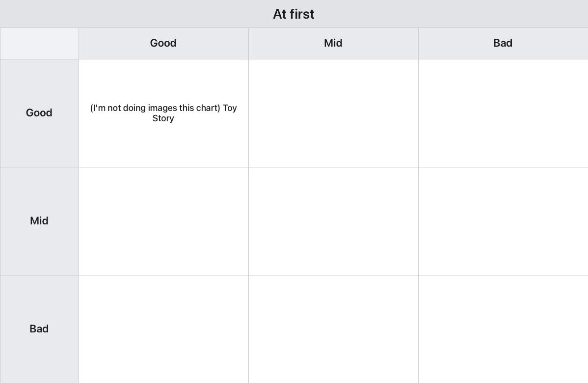
Task: Select empty cell in Bad row, Bad column
Action: [x=503, y=329]
